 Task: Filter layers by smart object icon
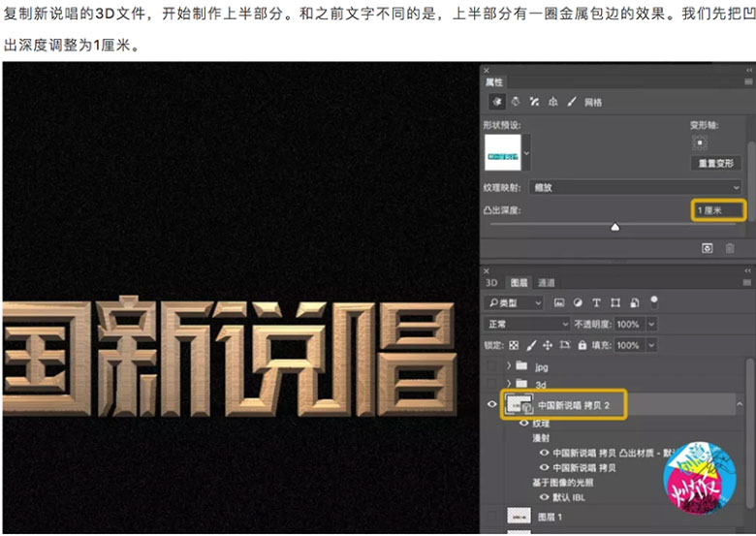click(x=635, y=302)
